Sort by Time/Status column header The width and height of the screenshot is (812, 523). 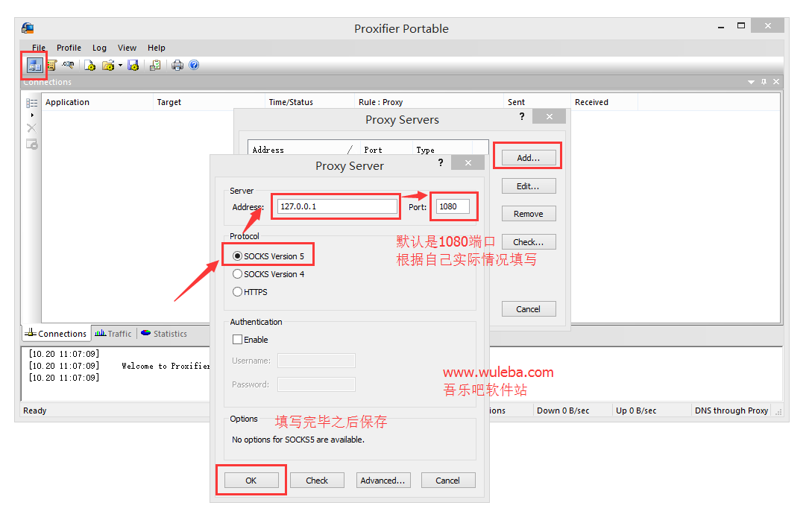click(309, 102)
